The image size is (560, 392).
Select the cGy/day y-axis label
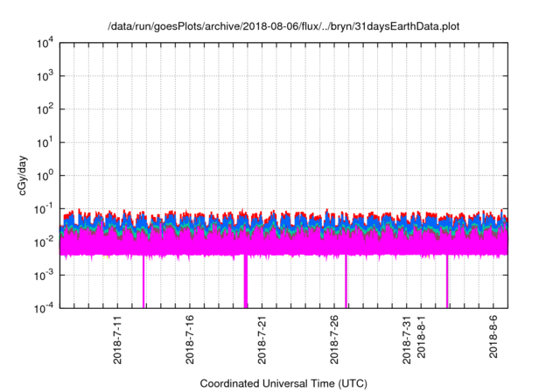pos(23,175)
